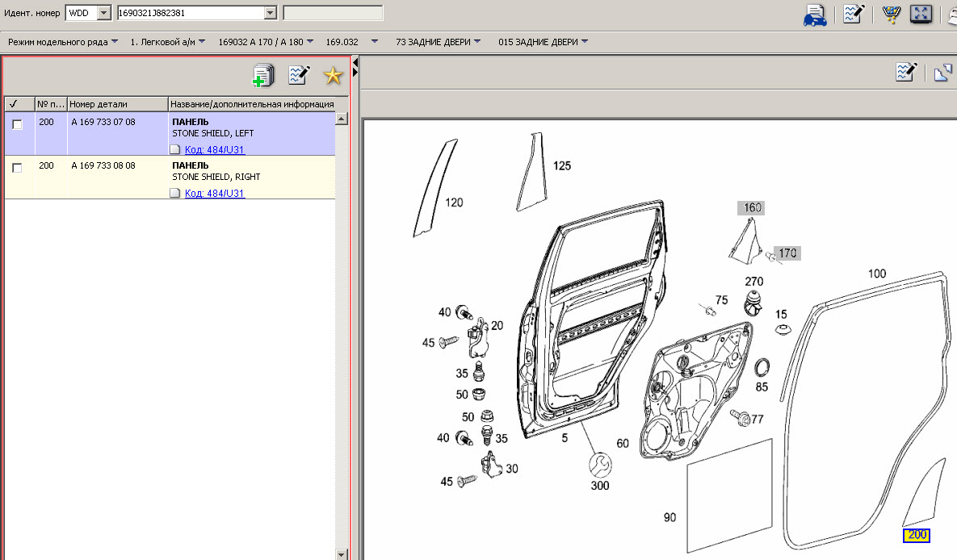The height and width of the screenshot is (560, 957).
Task: Tick the checkbox for part A 169 733 08 08
Action: pos(17,168)
